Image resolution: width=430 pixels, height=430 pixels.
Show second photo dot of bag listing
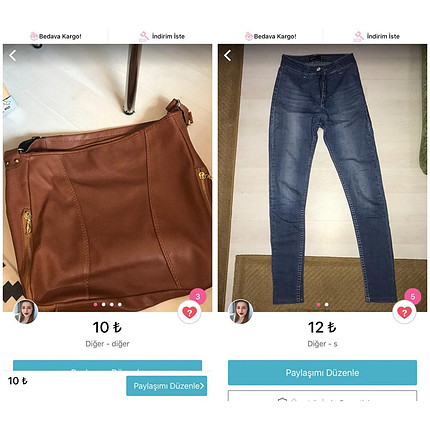[x=104, y=304]
